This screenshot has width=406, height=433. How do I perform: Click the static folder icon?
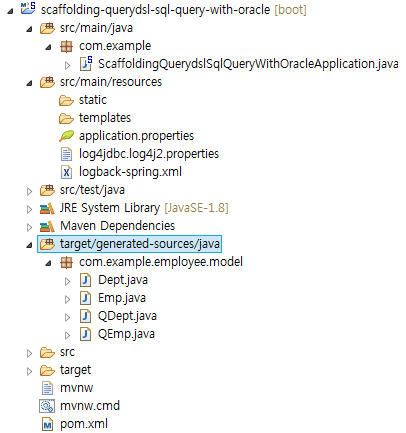pos(66,100)
